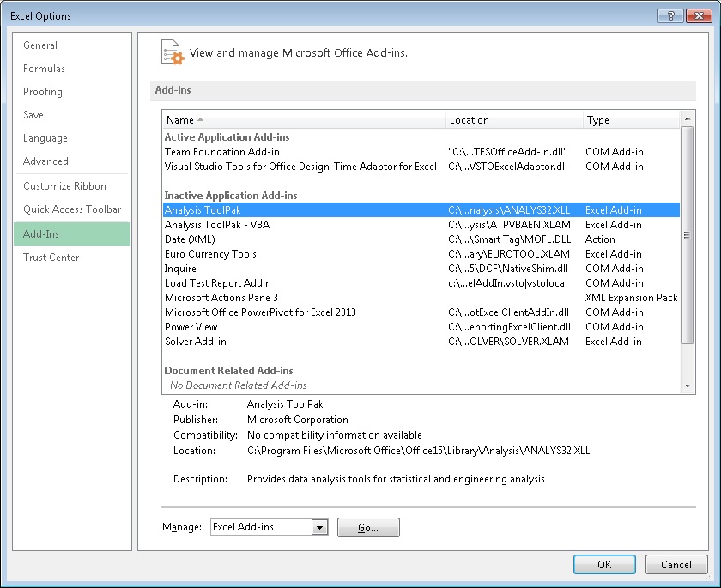Click the TFSOfficeAdd-in.dll location cell

(507, 152)
